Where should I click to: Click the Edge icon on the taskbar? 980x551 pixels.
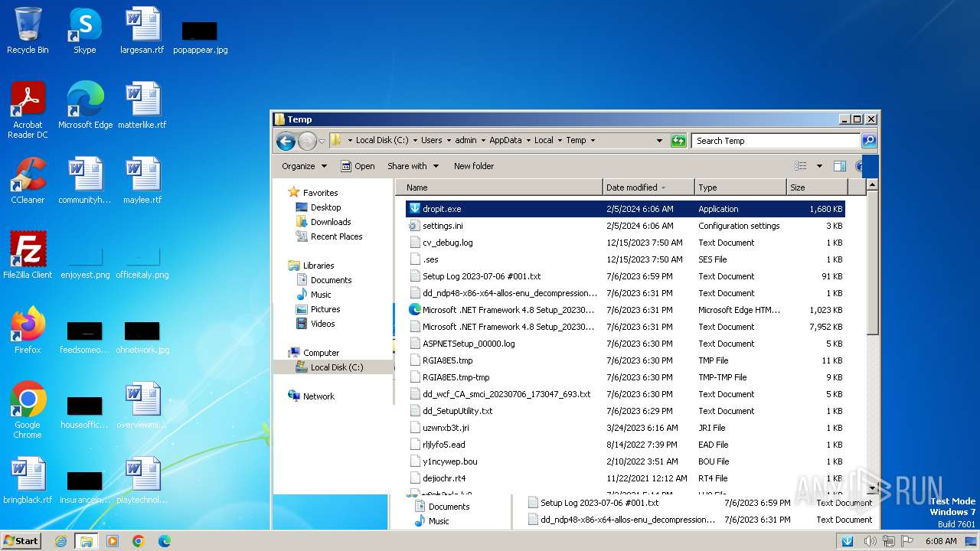click(x=164, y=541)
